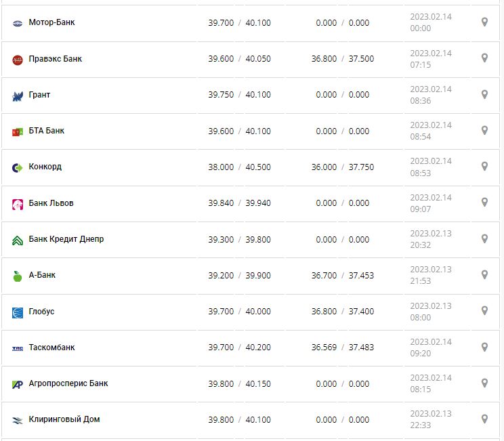Click map marker for Банк Кредит Днепр
The image size is (504, 441).
484,238
